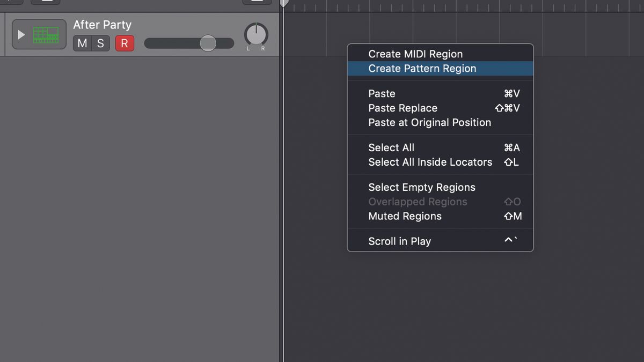
Task: Select "Select All Inside Locators"
Action: click(430, 162)
